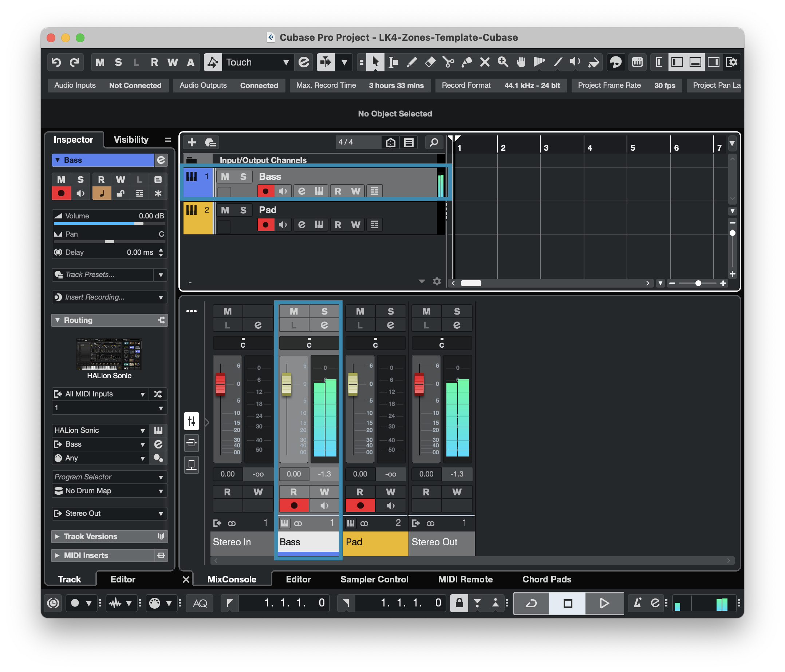Select the Split scissors tool

(x=448, y=62)
